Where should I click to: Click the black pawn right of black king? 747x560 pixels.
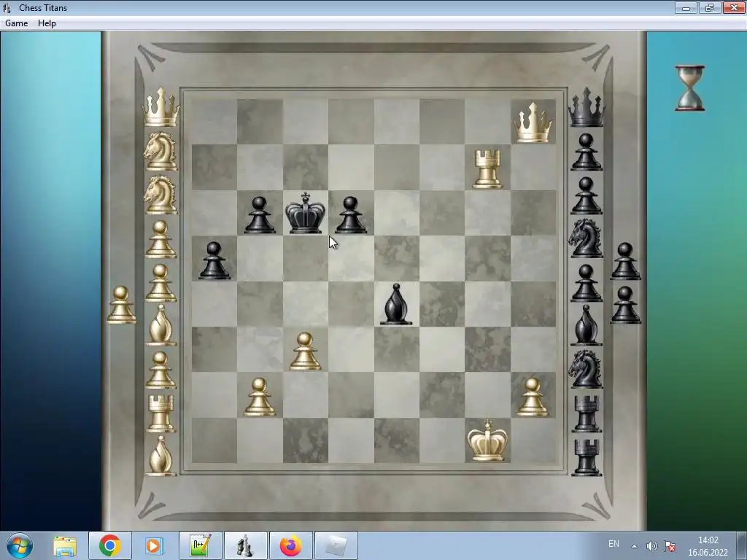pos(351,215)
